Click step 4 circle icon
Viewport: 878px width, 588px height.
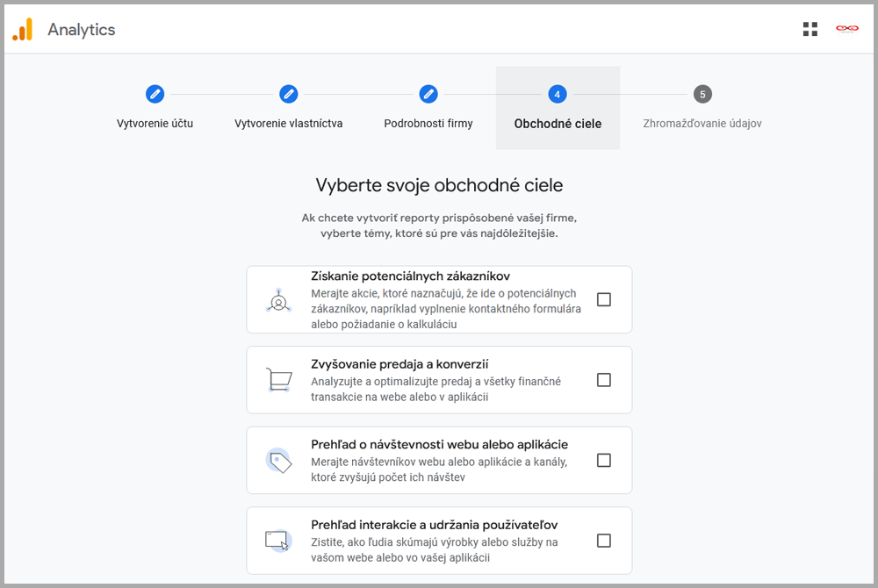click(x=557, y=94)
